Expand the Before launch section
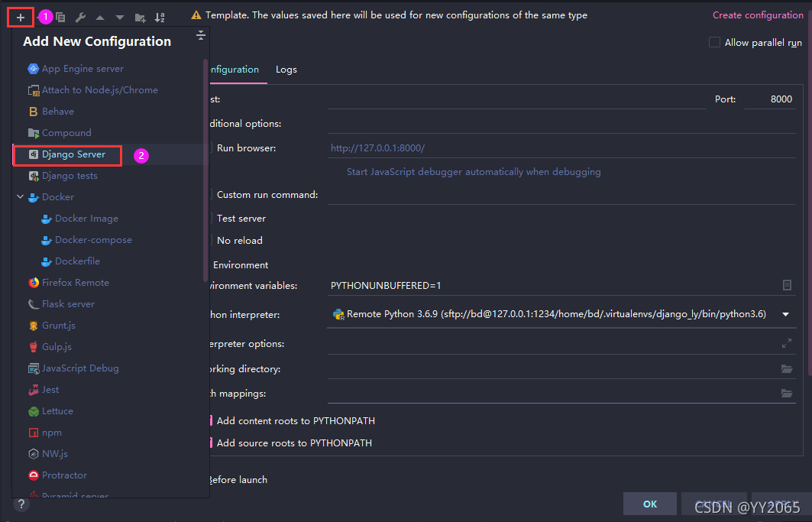This screenshot has height=522, width=812. 238,480
